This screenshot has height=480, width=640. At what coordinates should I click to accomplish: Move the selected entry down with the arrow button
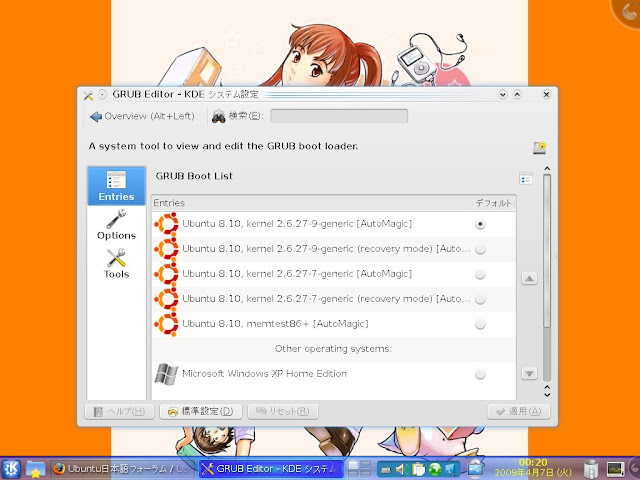click(529, 373)
